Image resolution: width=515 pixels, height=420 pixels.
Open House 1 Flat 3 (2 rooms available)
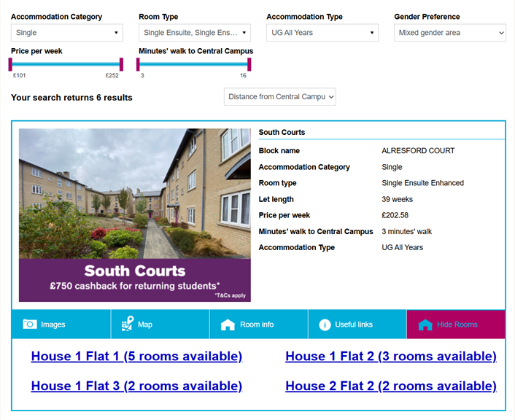pyautogui.click(x=136, y=386)
